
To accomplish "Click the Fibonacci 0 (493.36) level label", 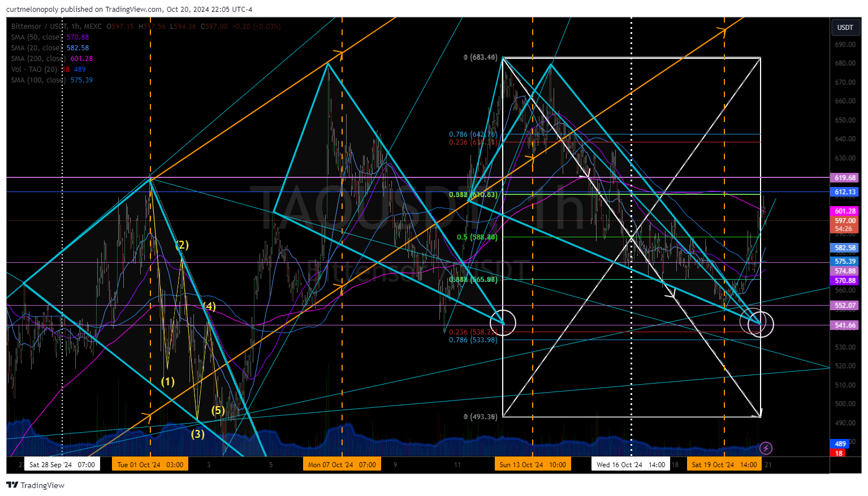I will pyautogui.click(x=480, y=417).
